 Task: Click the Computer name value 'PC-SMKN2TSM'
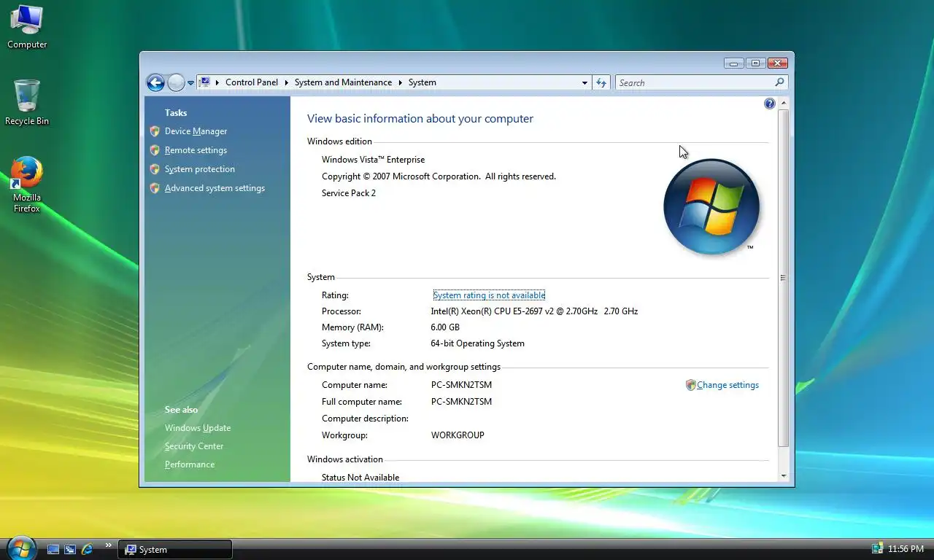tap(461, 385)
